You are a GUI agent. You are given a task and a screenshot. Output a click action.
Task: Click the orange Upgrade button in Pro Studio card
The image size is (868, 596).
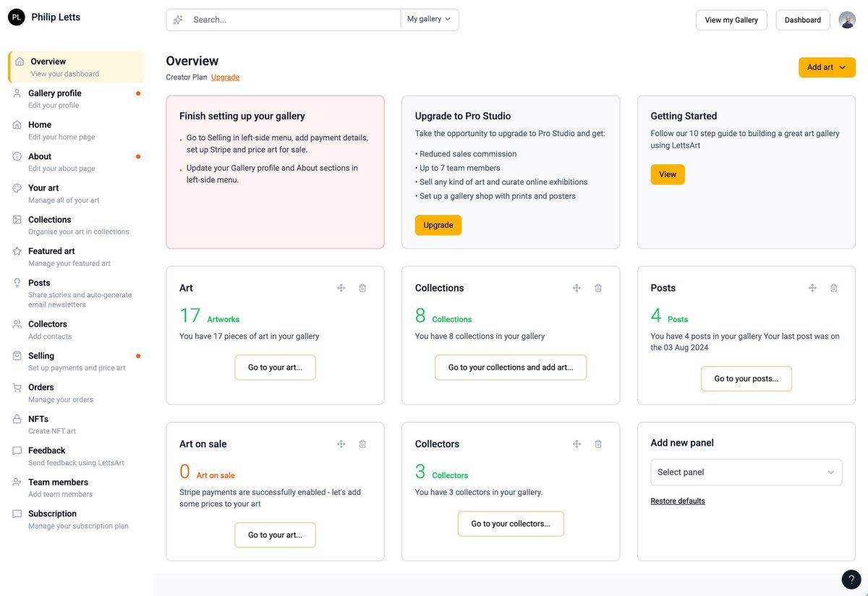438,225
